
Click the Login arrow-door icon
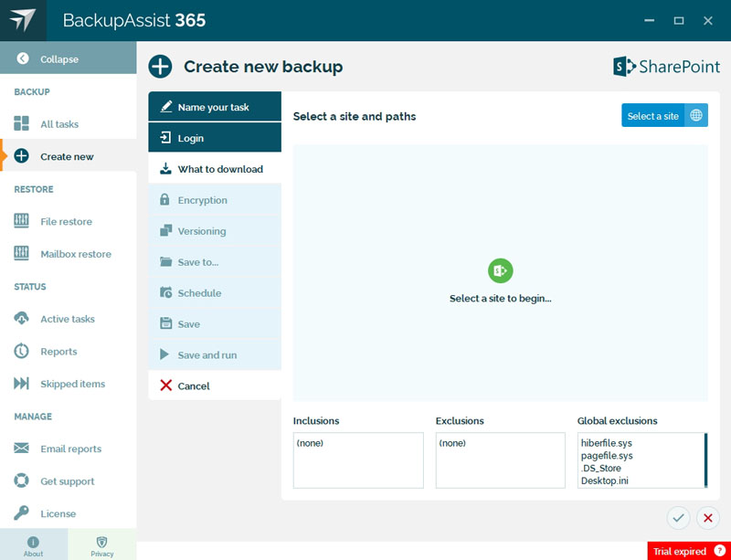pos(165,138)
